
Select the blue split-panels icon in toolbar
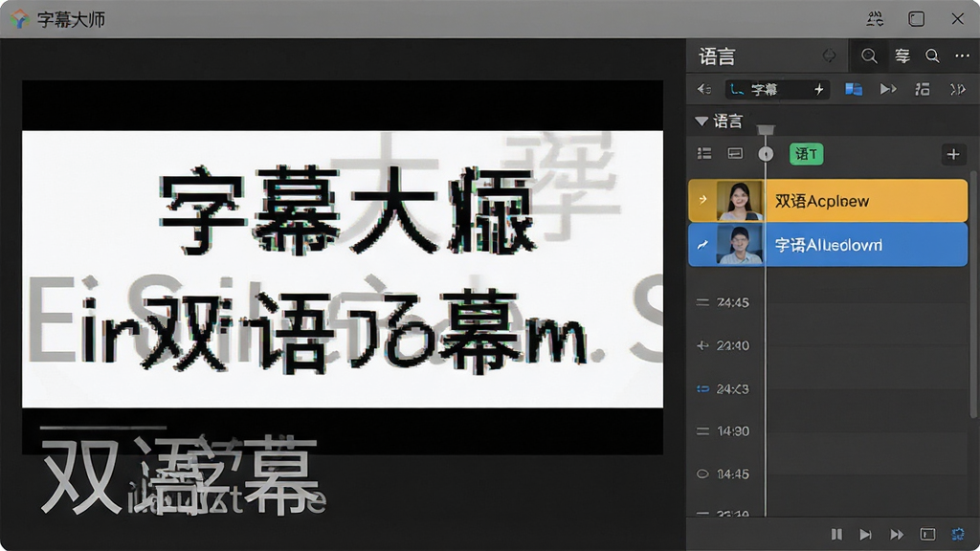pyautogui.click(x=854, y=89)
